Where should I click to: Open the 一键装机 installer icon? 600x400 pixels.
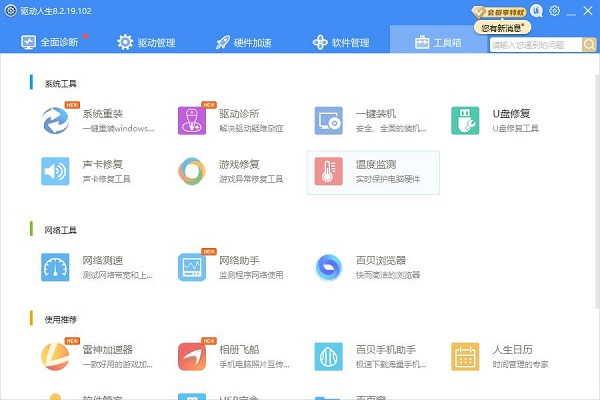click(x=329, y=121)
